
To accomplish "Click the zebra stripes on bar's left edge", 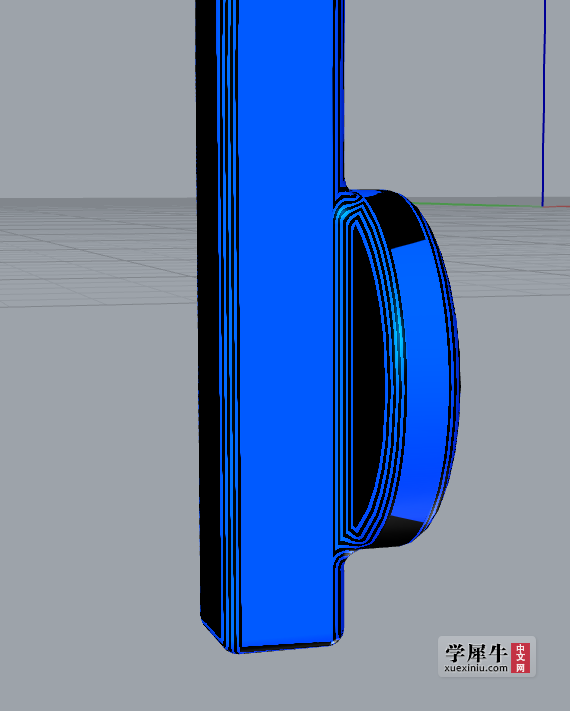I will click(x=229, y=317).
